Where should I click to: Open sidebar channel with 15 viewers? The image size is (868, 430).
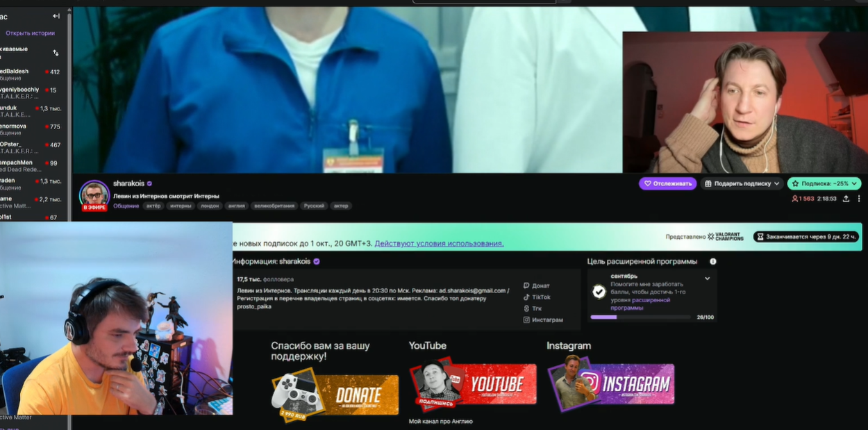pyautogui.click(x=32, y=92)
